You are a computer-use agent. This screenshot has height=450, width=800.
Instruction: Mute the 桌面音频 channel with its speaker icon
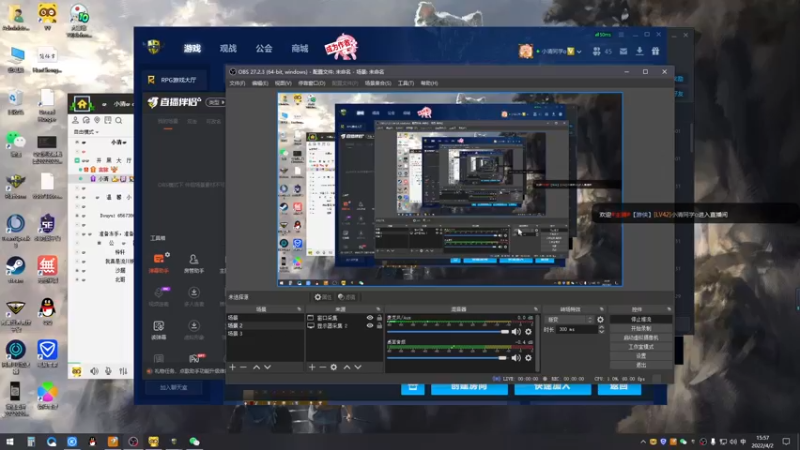[516, 358]
